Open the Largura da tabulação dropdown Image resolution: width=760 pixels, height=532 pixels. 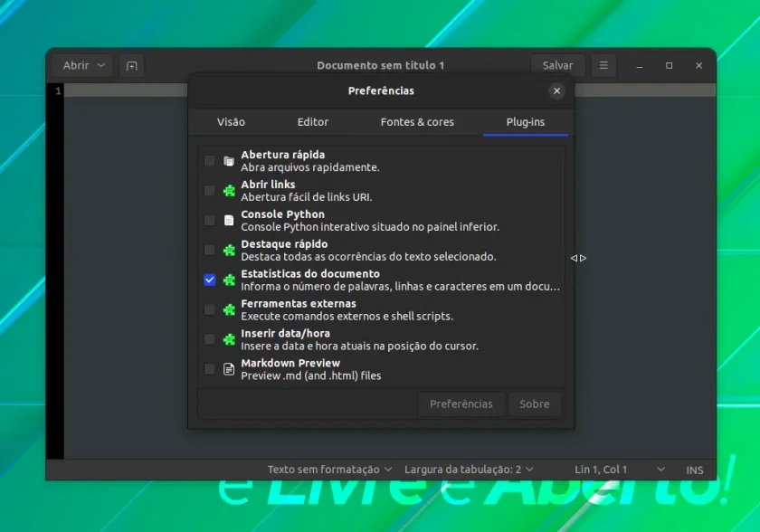click(x=469, y=470)
